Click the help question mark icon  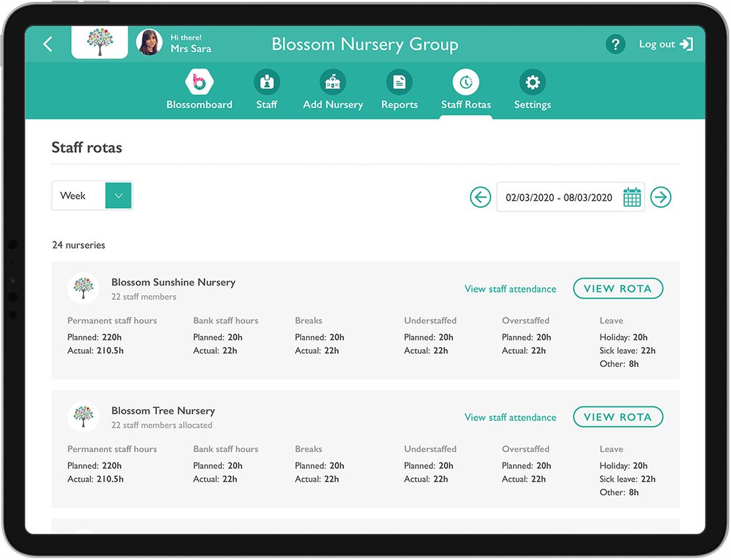pyautogui.click(x=615, y=44)
